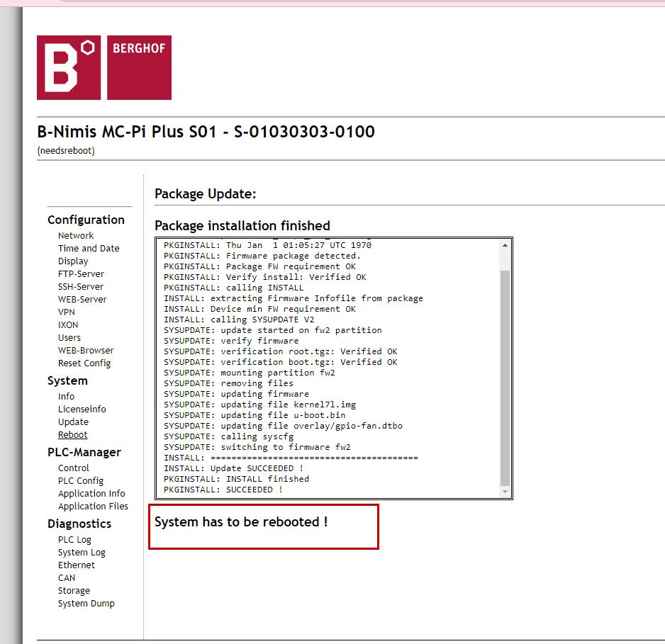The height and width of the screenshot is (644, 665).
Task: Click the 'Package installation finished' heading
Action: [242, 226]
